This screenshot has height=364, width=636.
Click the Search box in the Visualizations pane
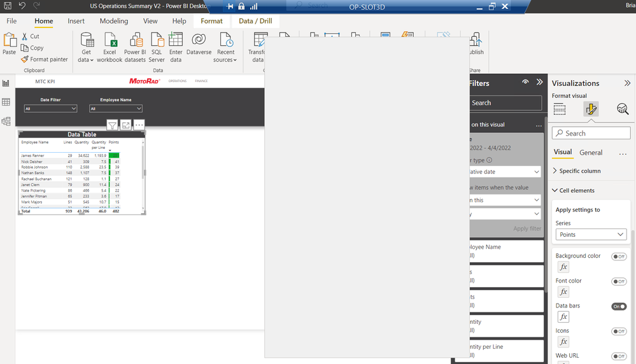point(591,134)
